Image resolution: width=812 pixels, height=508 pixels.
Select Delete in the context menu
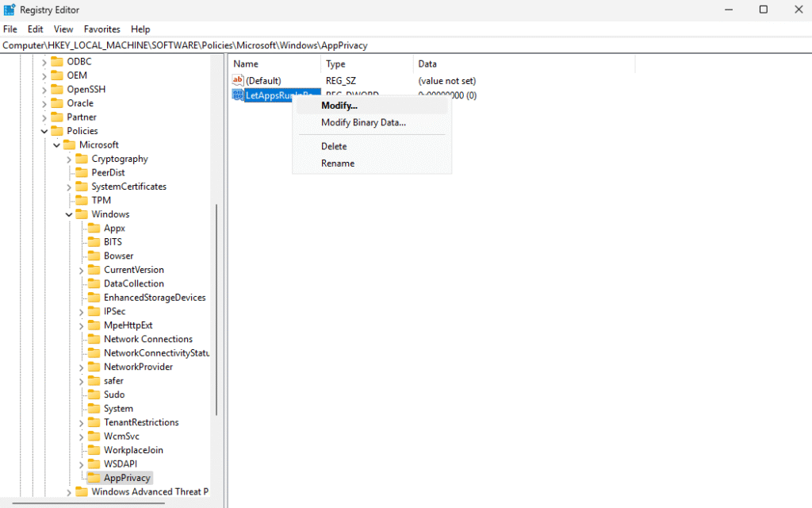tap(334, 146)
